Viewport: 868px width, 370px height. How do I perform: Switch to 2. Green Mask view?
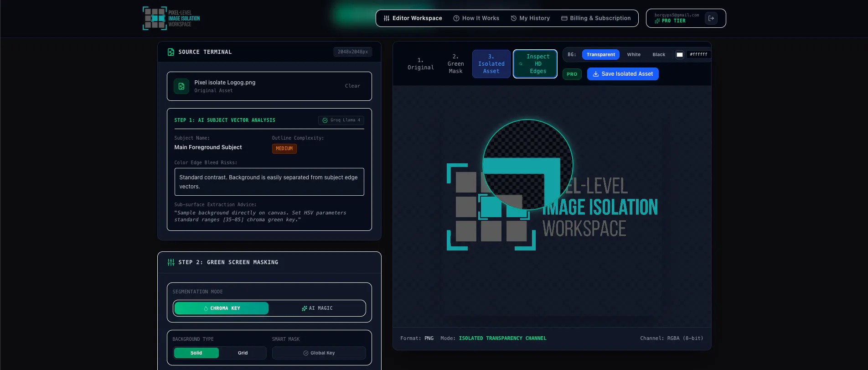tap(455, 64)
